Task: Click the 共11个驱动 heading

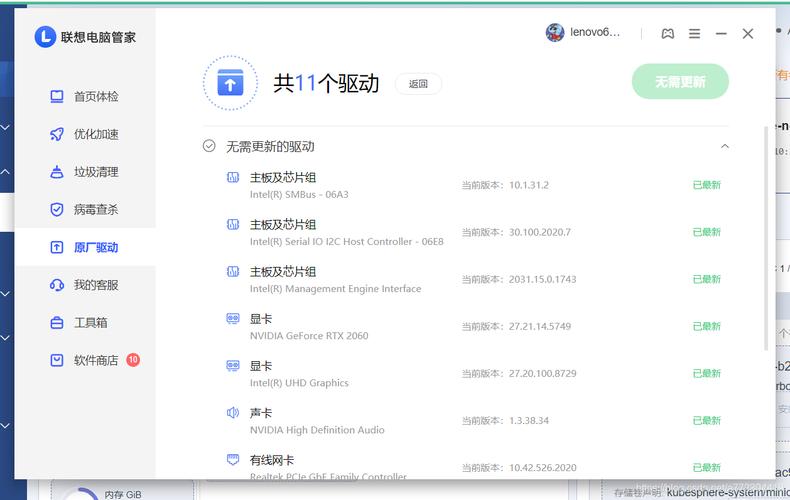Action: coord(326,83)
